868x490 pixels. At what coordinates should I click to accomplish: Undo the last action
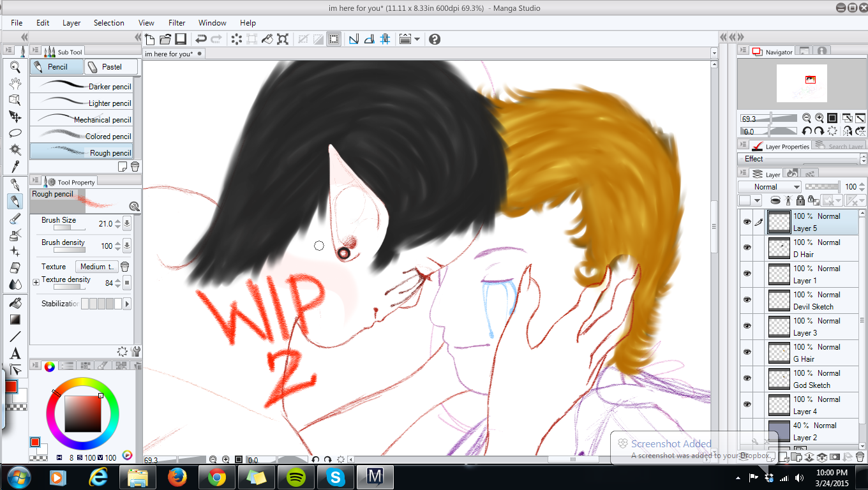coord(201,39)
